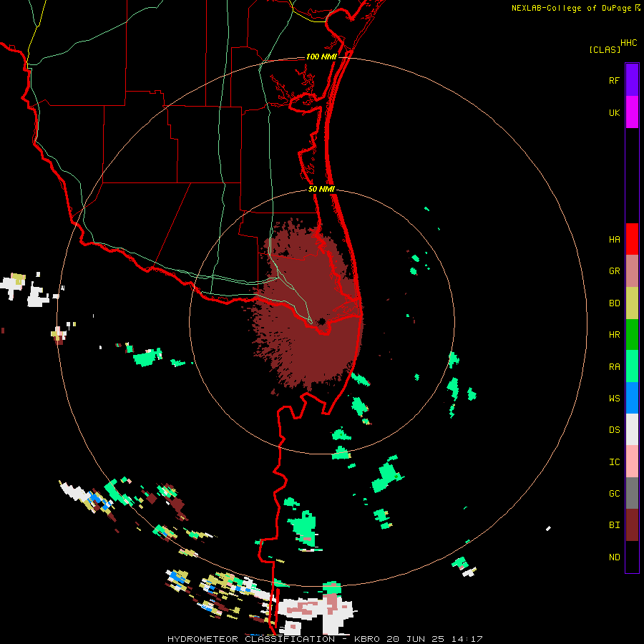Click the ND black legend swatch
Screen dimensions: 644x644
click(x=632, y=557)
